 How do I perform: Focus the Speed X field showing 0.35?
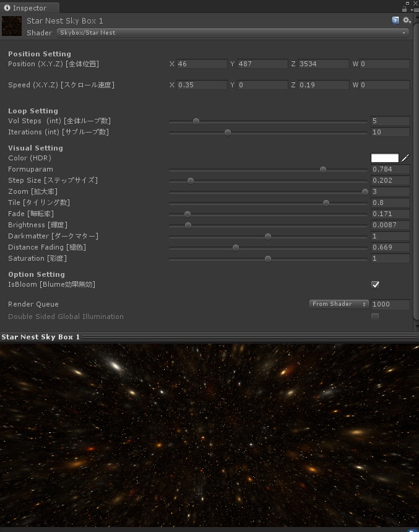coord(202,85)
